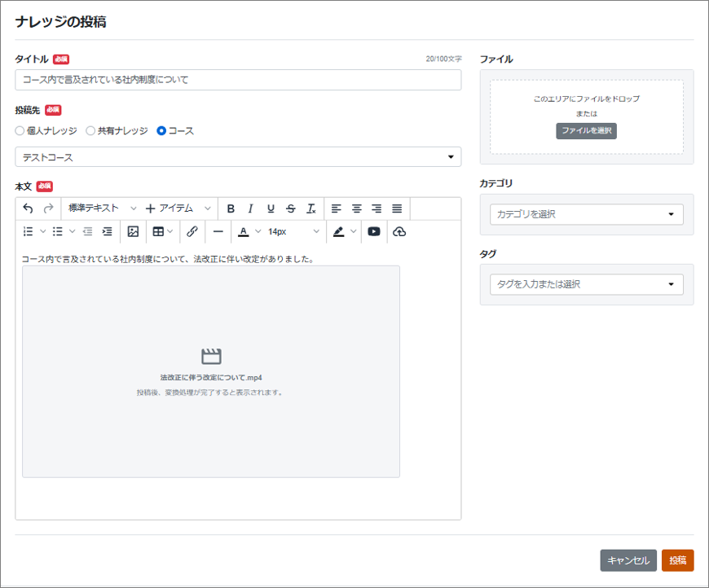The width and height of the screenshot is (709, 588).
Task: Select the 共有ナレッジ radio option
Action: [90, 130]
